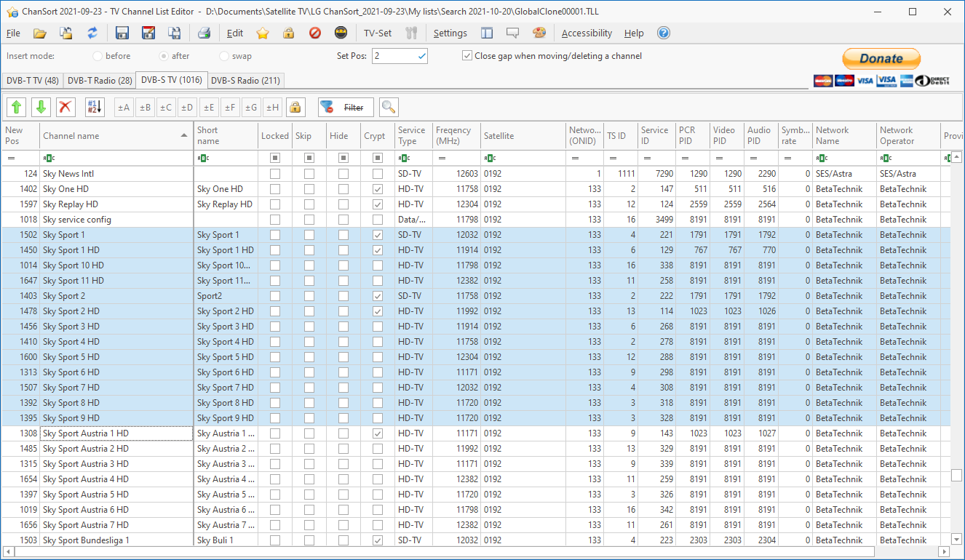Click the export list icon beside Save As
The width and height of the screenshot is (965, 560).
point(175,33)
